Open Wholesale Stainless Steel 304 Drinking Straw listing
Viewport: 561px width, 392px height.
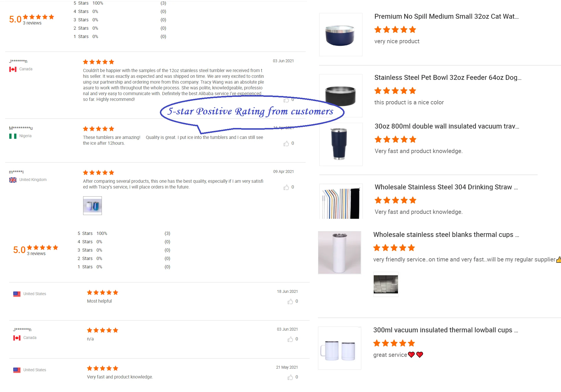point(446,187)
